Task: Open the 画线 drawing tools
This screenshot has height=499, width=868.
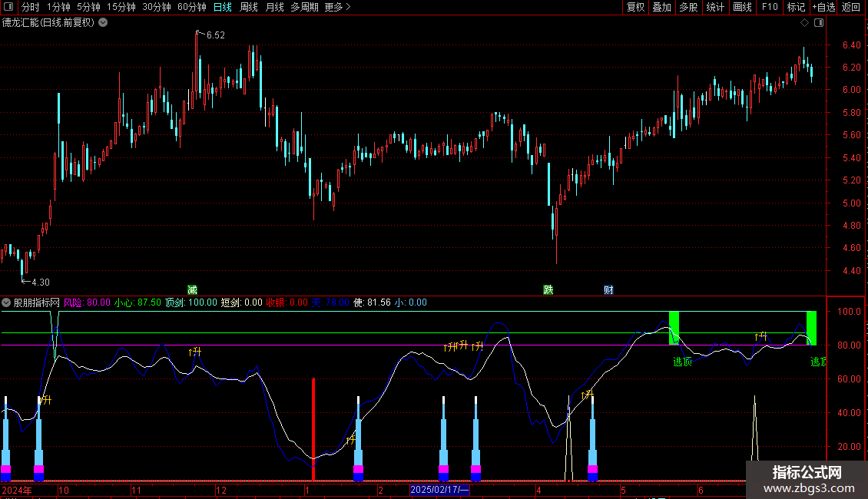Action: pyautogui.click(x=742, y=7)
